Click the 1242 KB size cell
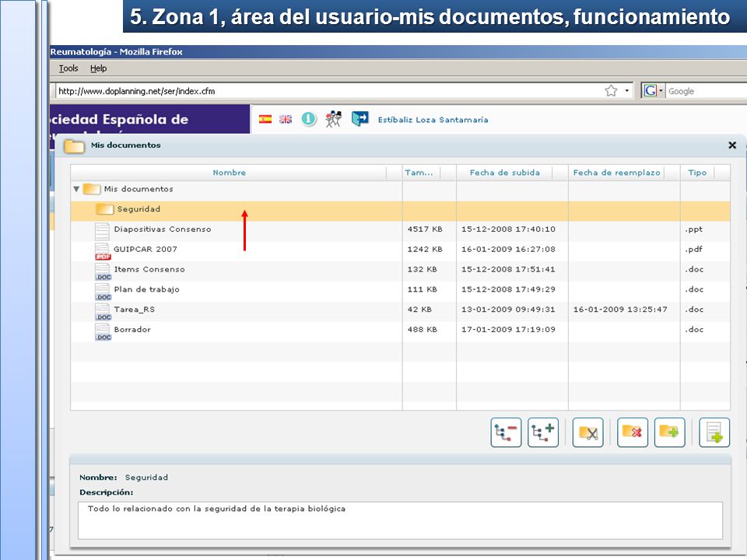This screenshot has width=747, height=560. [x=425, y=249]
